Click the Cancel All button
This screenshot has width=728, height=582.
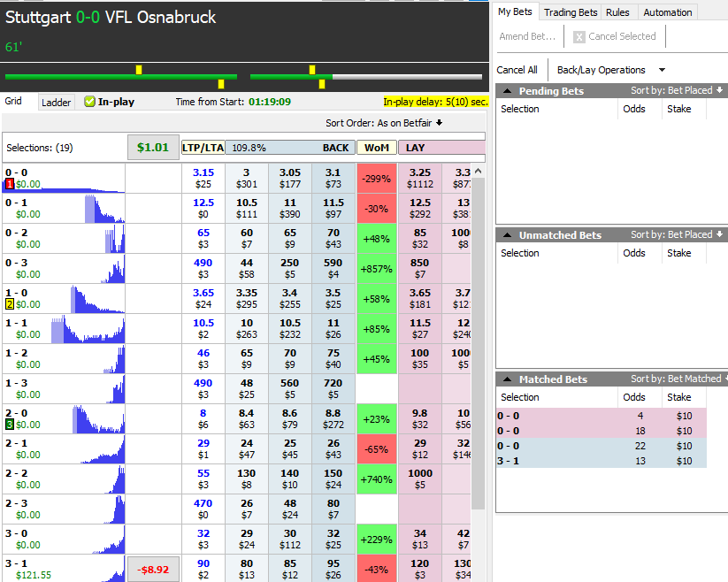coord(517,70)
